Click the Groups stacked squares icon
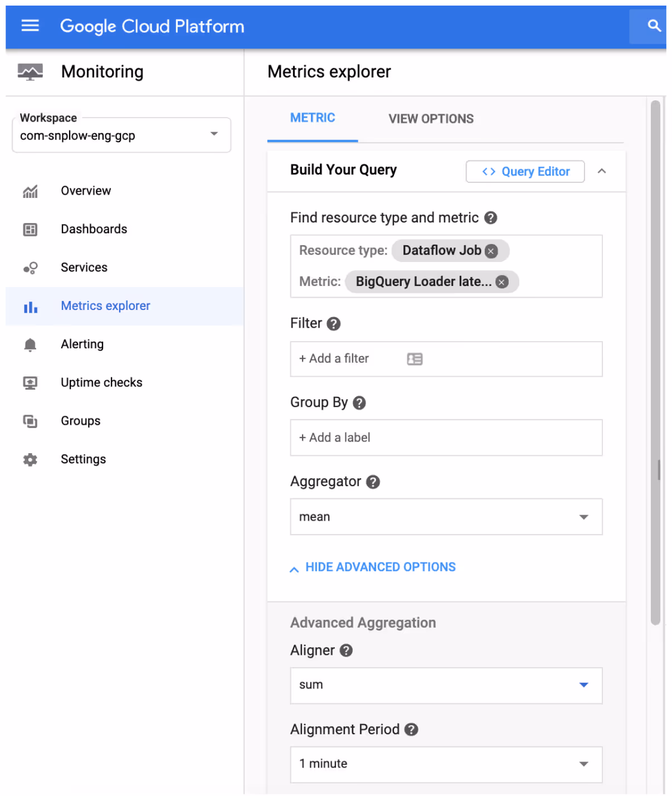 (30, 421)
